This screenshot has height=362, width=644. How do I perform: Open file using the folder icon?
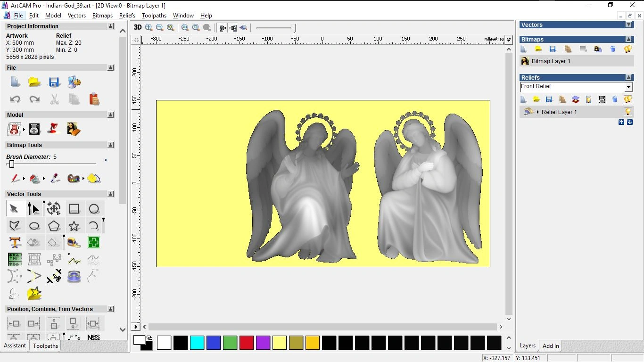tap(34, 82)
